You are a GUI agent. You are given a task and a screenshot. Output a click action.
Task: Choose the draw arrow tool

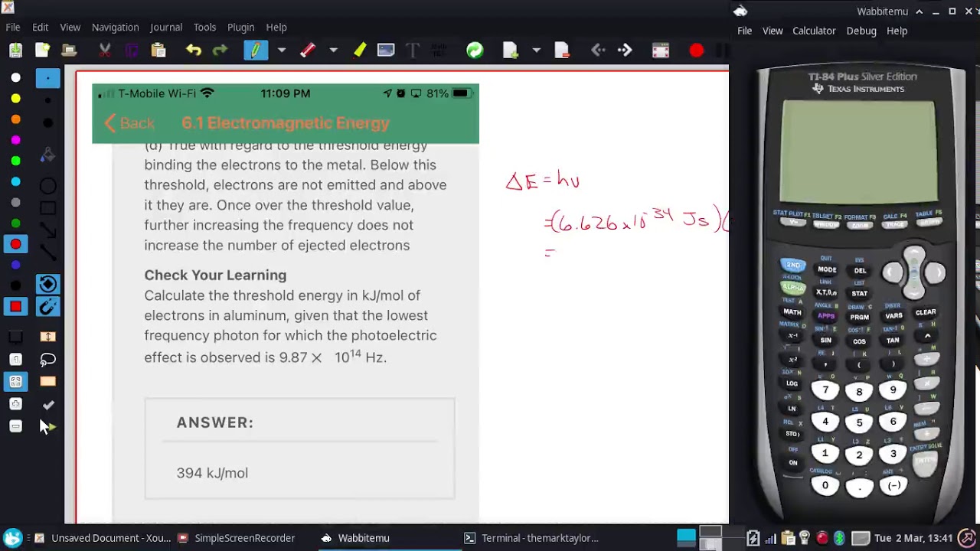[47, 230]
